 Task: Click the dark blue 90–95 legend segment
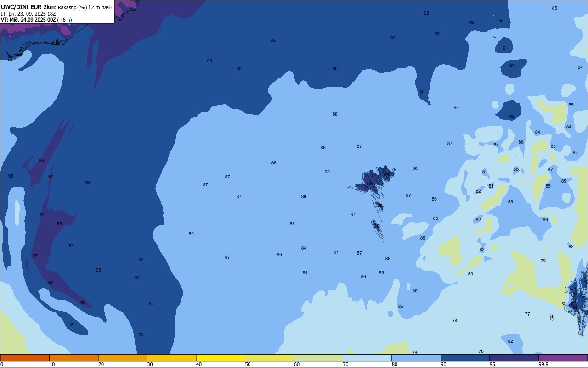[x=465, y=357]
